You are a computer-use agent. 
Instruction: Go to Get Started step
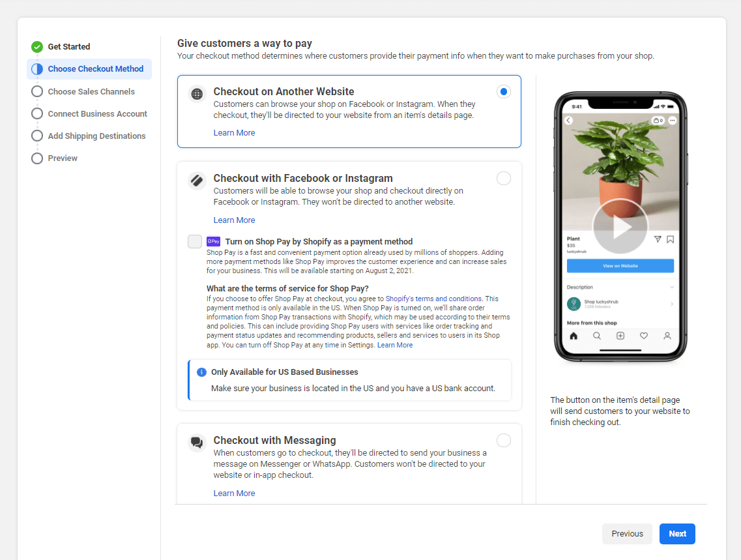tap(69, 47)
